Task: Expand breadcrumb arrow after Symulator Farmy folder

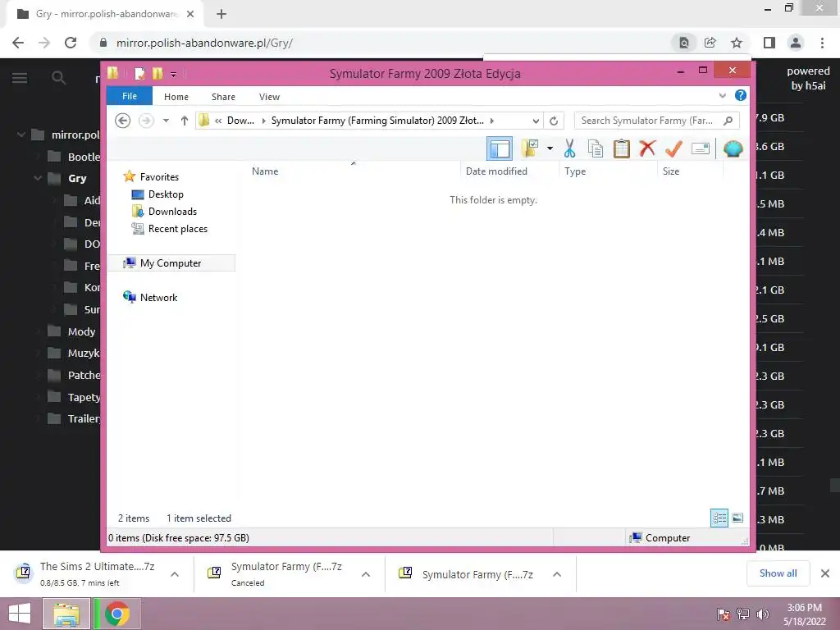Action: point(492,121)
